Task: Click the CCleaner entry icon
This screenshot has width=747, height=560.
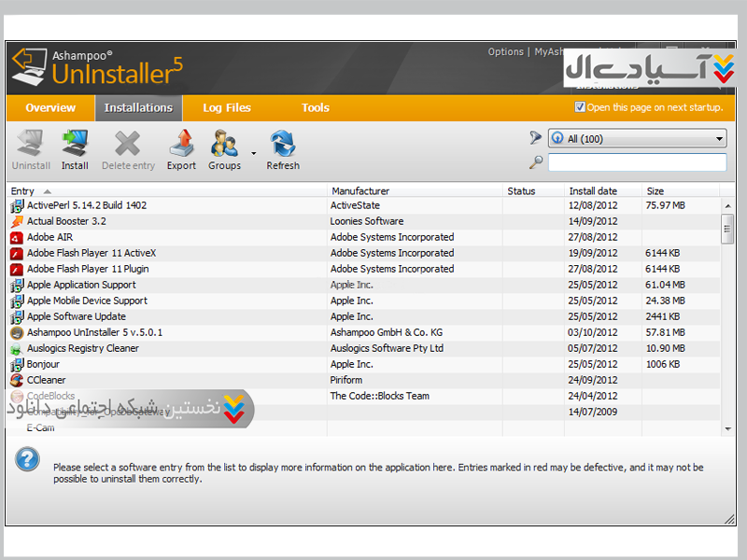Action: [x=17, y=381]
